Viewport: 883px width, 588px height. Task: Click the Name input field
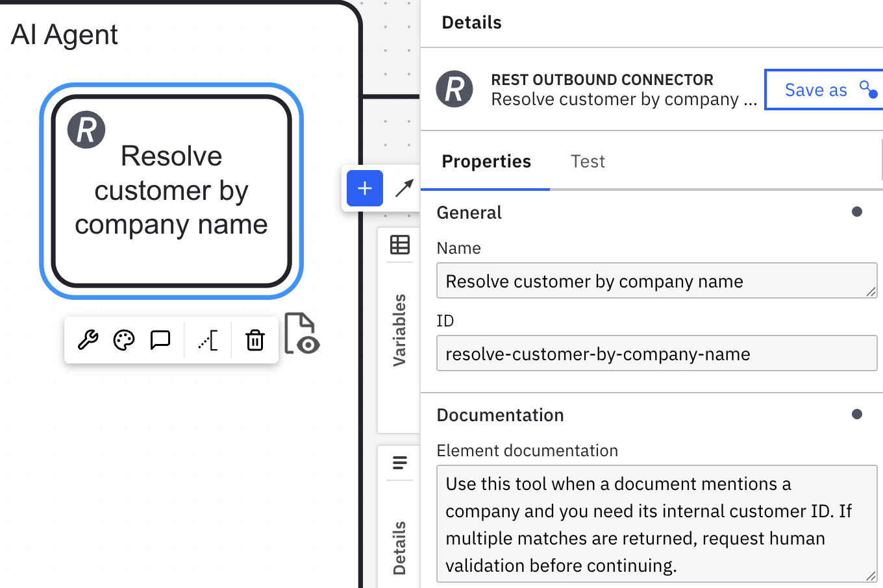coord(657,280)
